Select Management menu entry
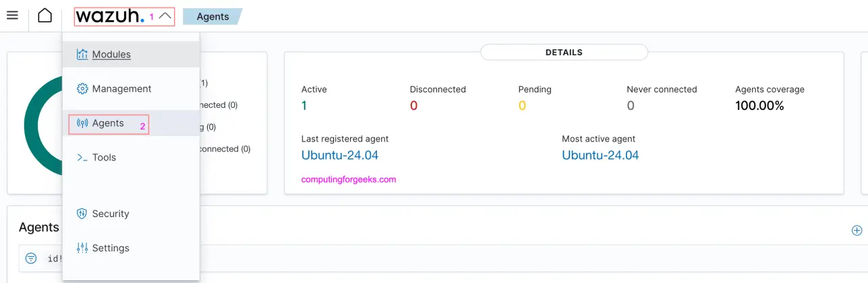The image size is (868, 283). [x=121, y=89]
